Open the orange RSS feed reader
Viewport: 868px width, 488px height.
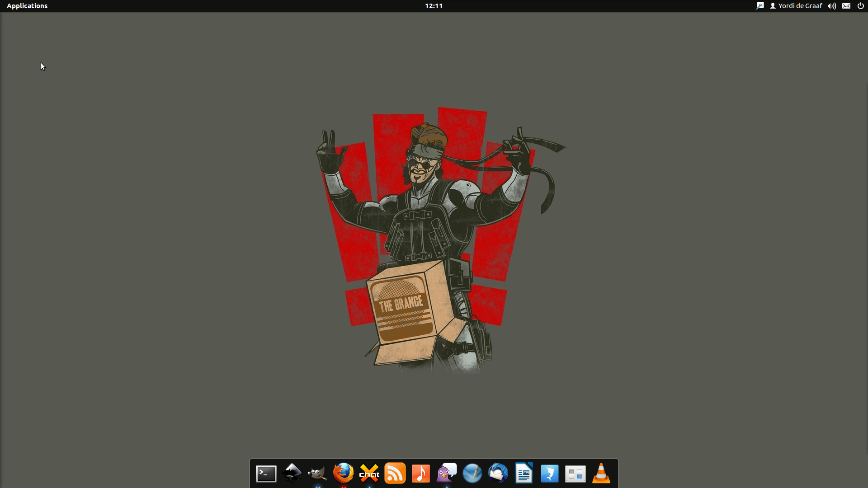pyautogui.click(x=395, y=473)
